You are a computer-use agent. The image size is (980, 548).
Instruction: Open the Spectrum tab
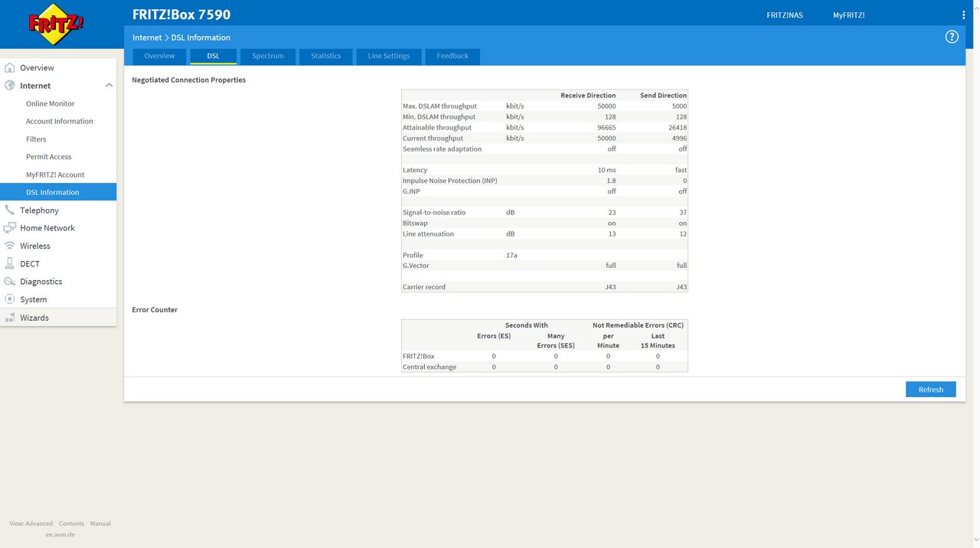pos(268,56)
